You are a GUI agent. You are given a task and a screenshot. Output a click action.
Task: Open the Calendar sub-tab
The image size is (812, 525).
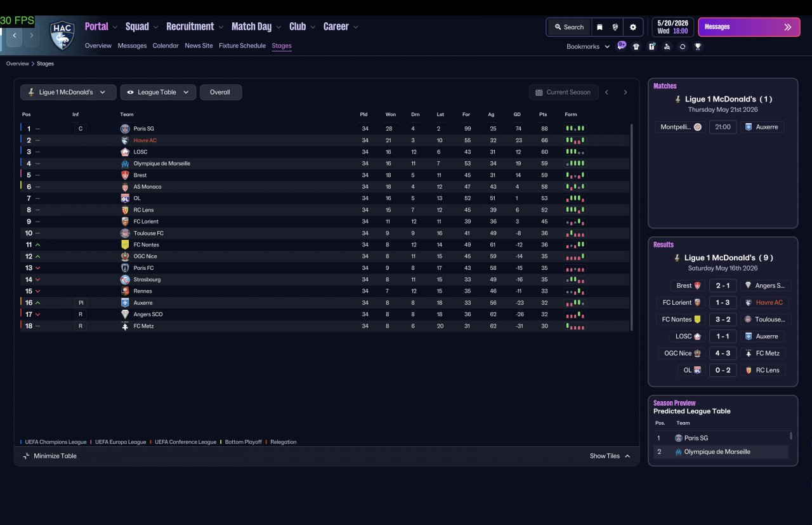[166, 46]
